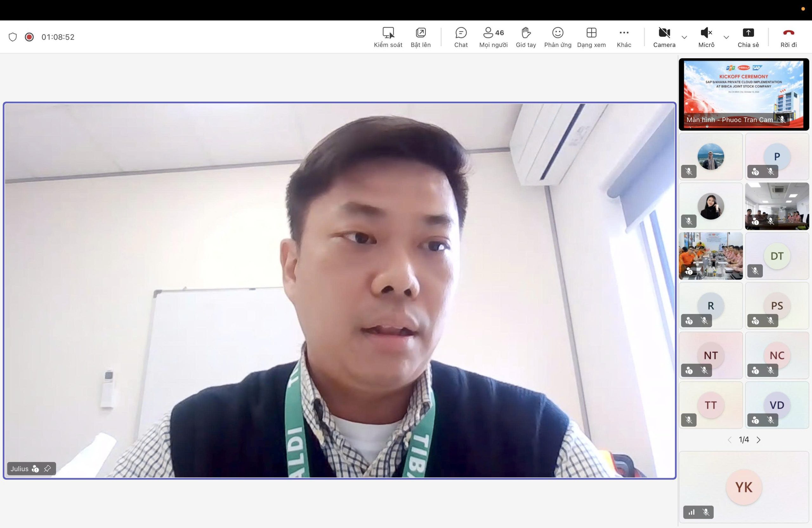The width and height of the screenshot is (812, 528).
Task: Click the shield security icon
Action: tap(13, 37)
